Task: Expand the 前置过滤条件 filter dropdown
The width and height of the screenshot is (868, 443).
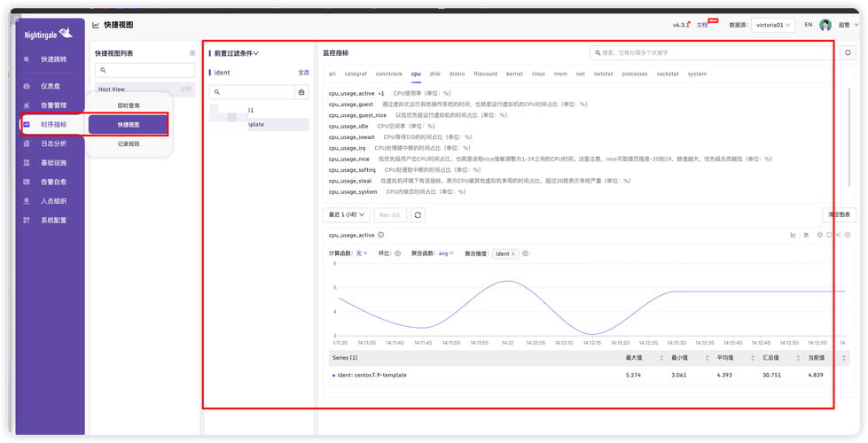Action: click(237, 54)
